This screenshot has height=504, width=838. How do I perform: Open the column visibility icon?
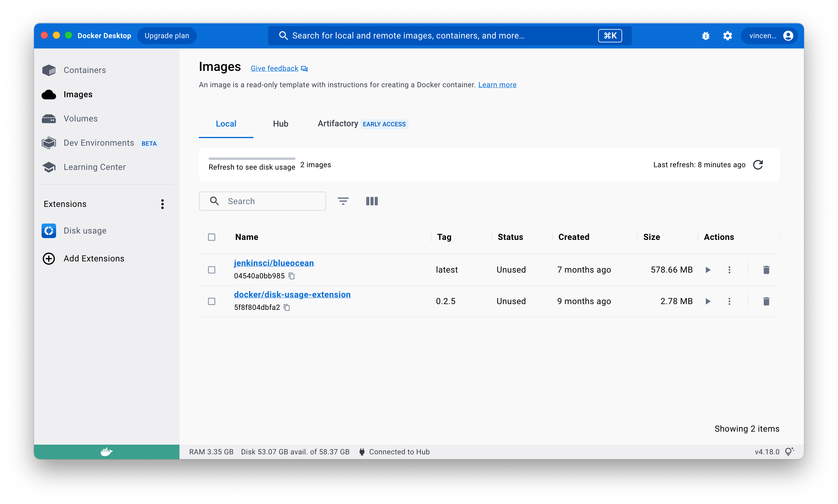click(372, 201)
